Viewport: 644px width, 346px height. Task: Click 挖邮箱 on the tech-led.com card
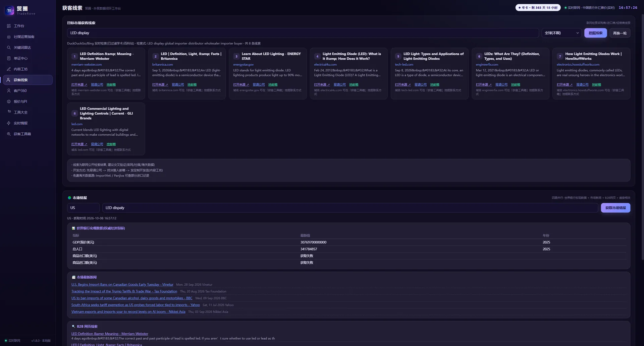point(435,85)
